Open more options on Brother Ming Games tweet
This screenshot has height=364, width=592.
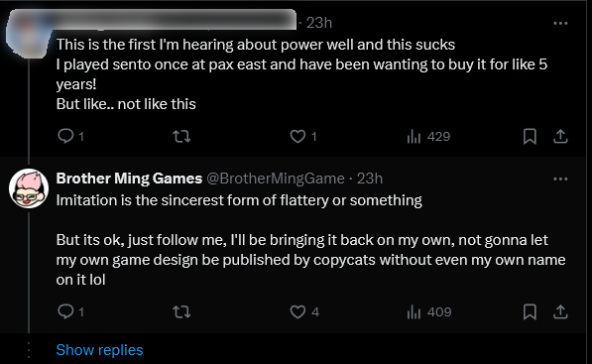[x=560, y=179]
